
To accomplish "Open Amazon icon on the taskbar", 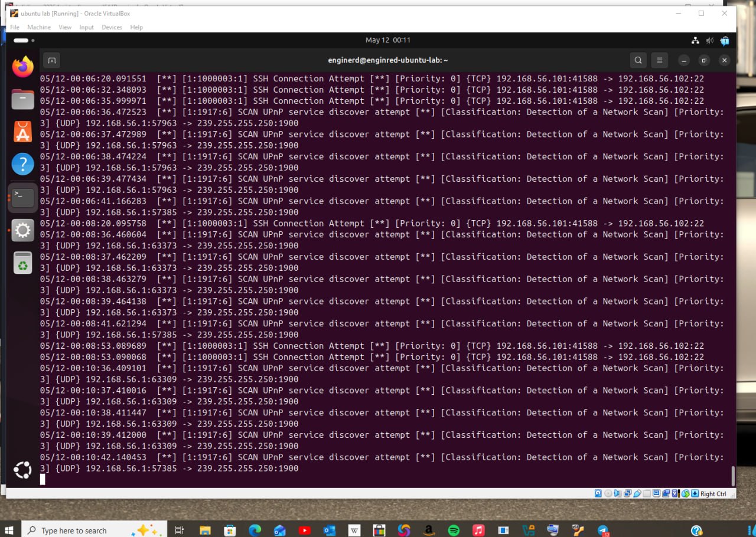I will point(429,530).
